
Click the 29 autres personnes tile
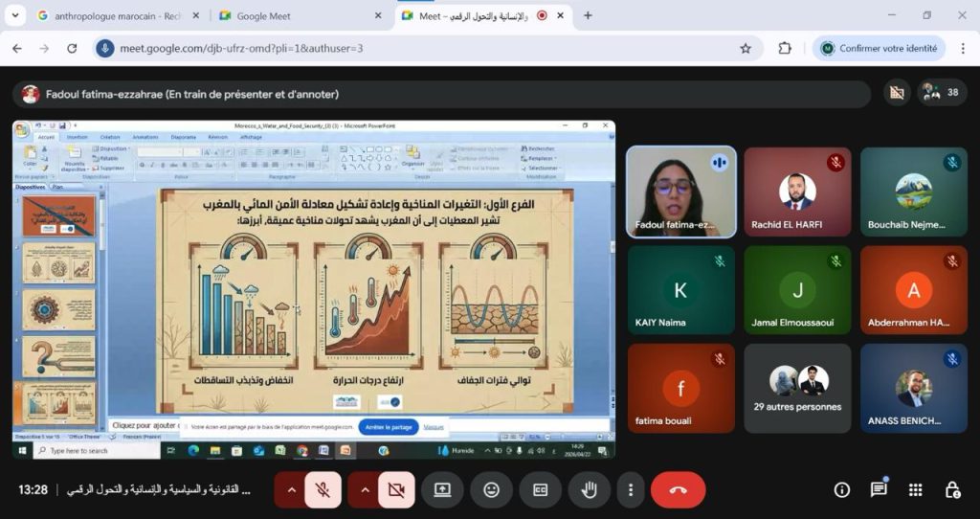pyautogui.click(x=797, y=388)
